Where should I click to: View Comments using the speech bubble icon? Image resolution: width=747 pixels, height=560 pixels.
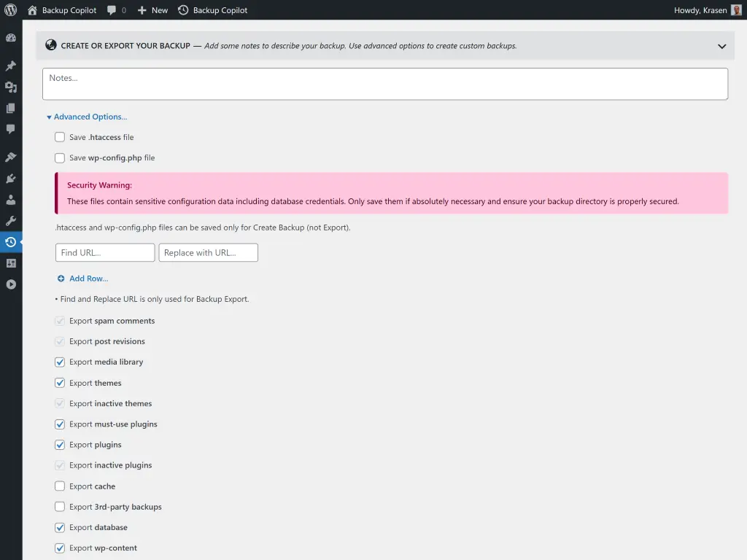pos(11,128)
